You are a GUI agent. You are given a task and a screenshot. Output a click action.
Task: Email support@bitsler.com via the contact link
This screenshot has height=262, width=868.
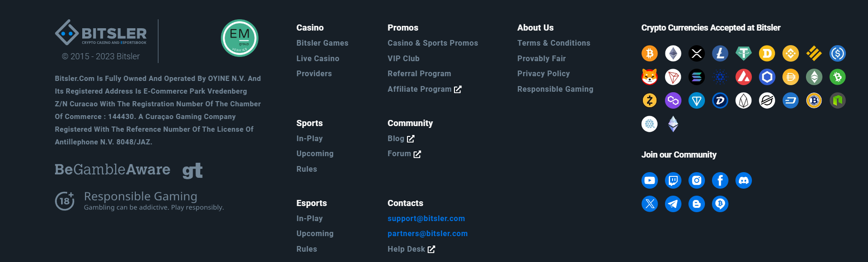click(x=426, y=219)
